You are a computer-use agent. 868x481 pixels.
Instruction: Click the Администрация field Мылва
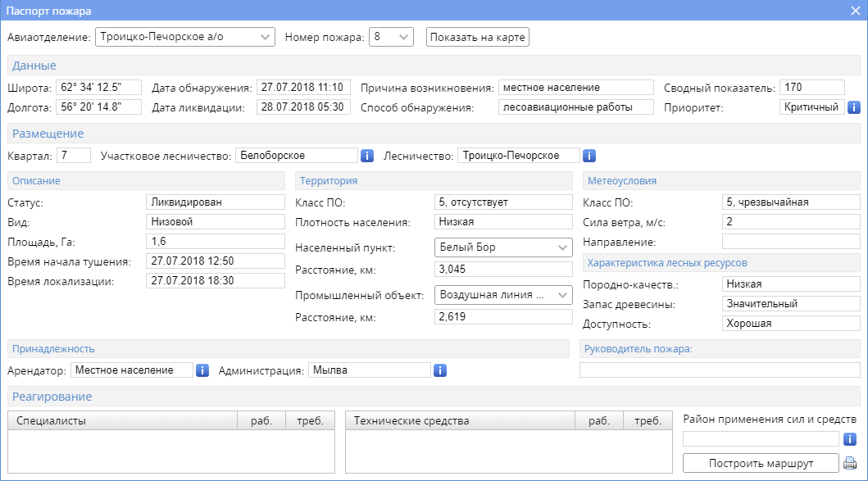coord(369,370)
